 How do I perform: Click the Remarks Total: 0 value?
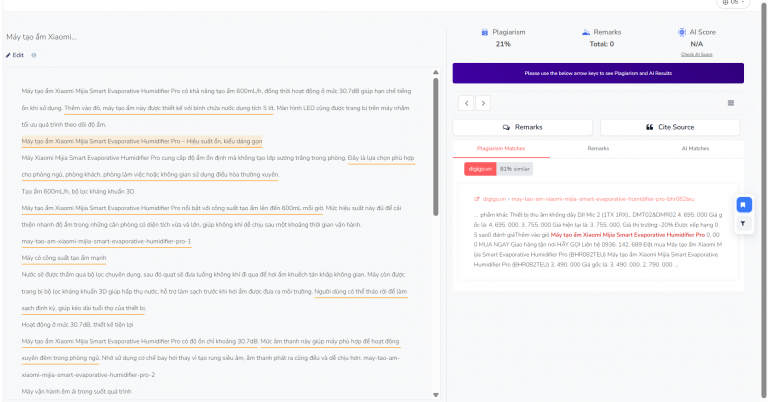601,44
